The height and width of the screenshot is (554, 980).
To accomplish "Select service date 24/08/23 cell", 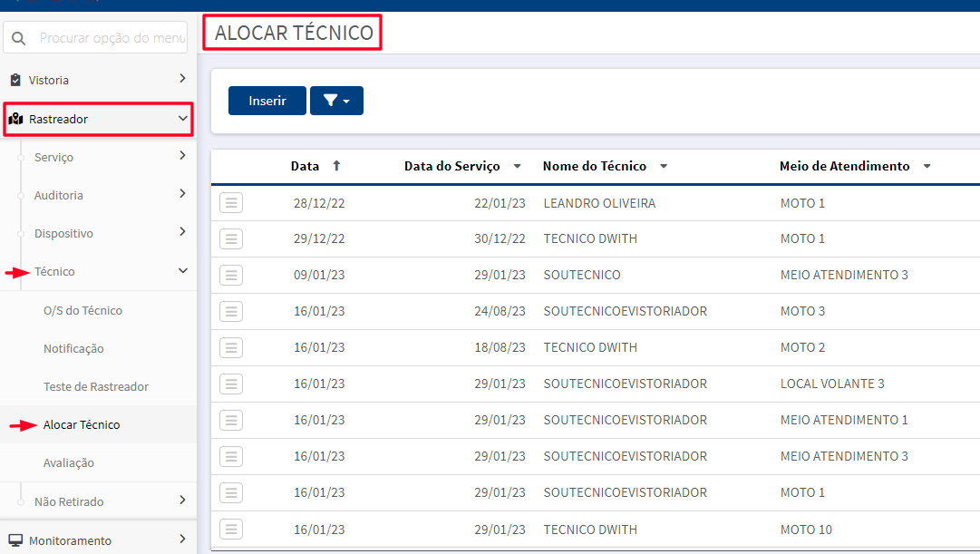I will point(500,311).
